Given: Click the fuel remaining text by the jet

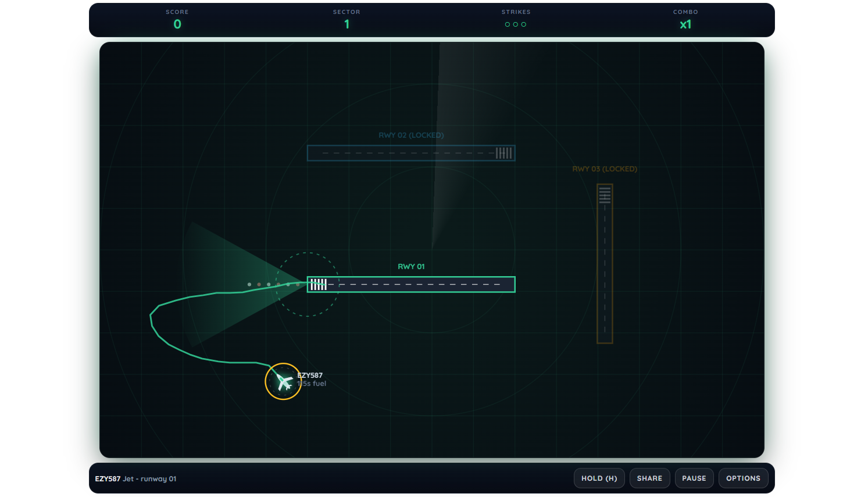Looking at the screenshot, I should click(x=312, y=384).
